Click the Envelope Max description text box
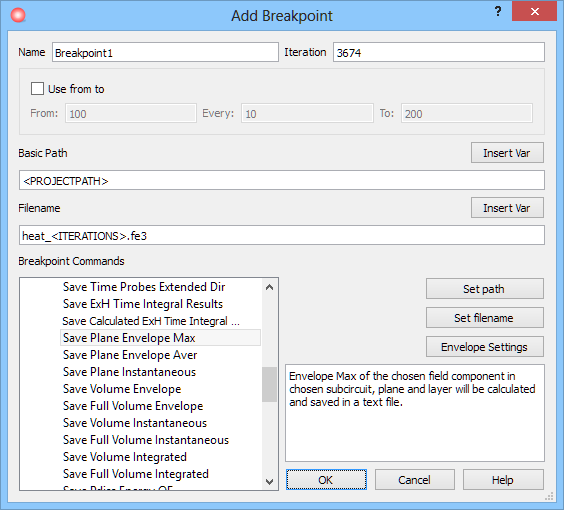The width and height of the screenshot is (564, 510). point(415,413)
